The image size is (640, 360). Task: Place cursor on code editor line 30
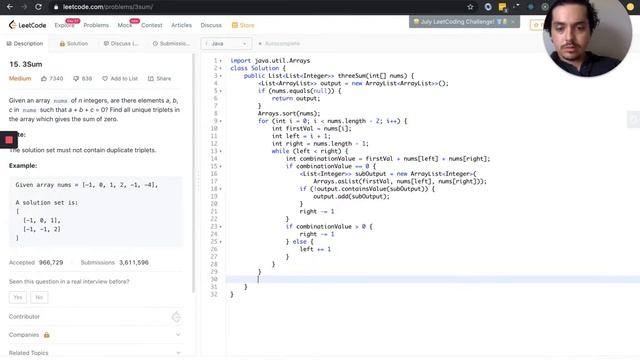[x=433, y=279]
